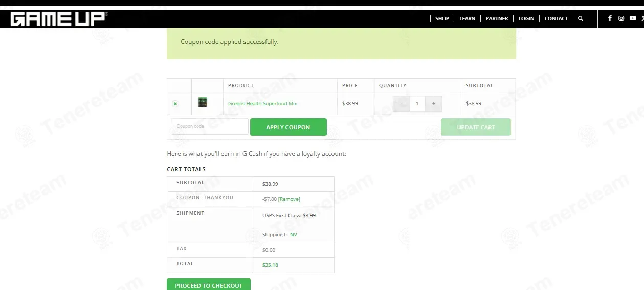
Task: Change shipping state NV link
Action: click(294, 235)
